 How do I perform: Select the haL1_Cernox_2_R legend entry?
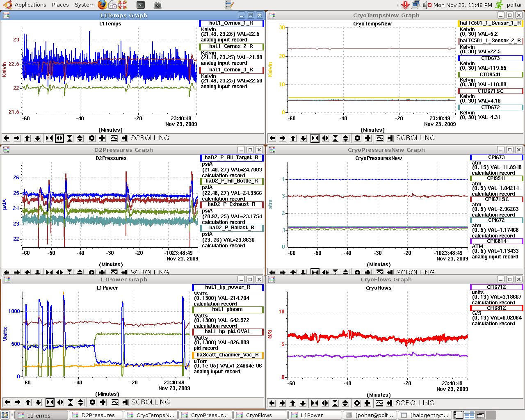click(x=231, y=47)
